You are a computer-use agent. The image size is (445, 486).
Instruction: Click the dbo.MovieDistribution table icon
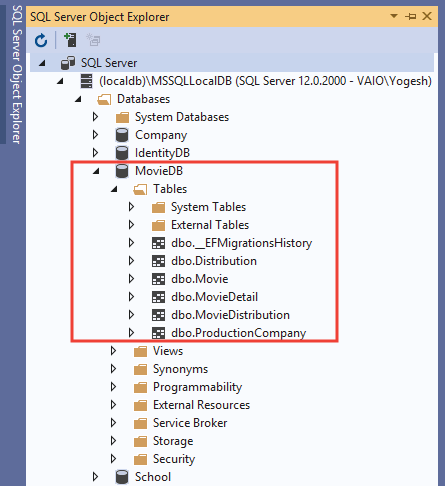point(158,315)
